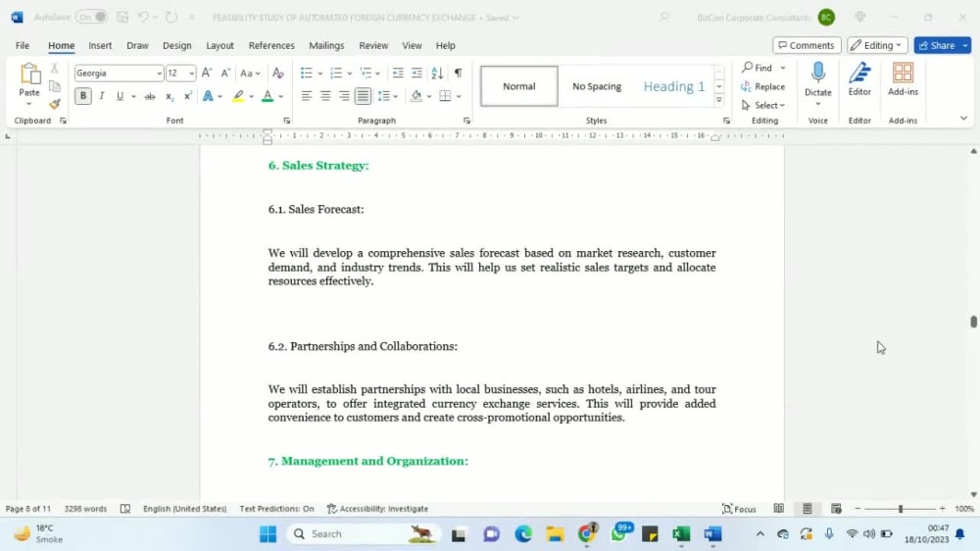Viewport: 980px width, 551px height.
Task: Click the Cut scissors icon
Action: tap(54, 69)
